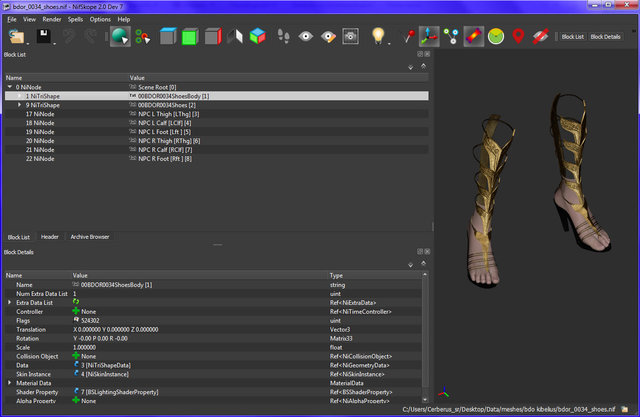640x417 pixels.
Task: Expand Extra Data List in Block Details
Action: pyautogui.click(x=10, y=301)
